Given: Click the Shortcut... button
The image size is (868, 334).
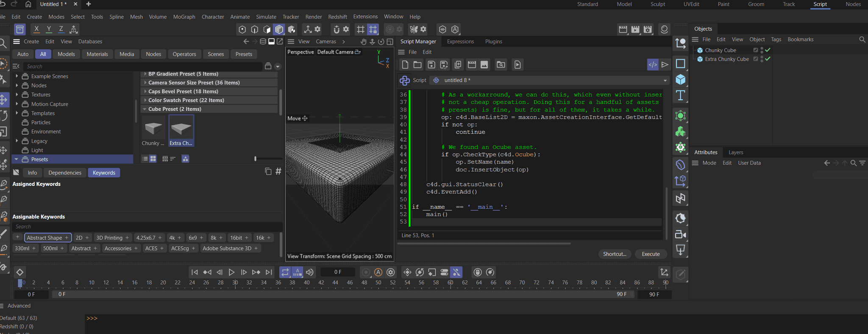Looking at the screenshot, I should click(614, 254).
